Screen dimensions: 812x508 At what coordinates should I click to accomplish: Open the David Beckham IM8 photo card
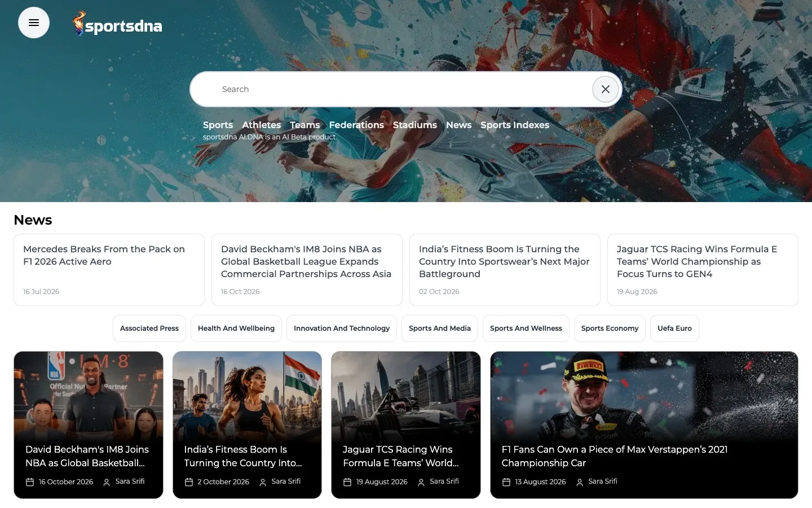(89, 425)
